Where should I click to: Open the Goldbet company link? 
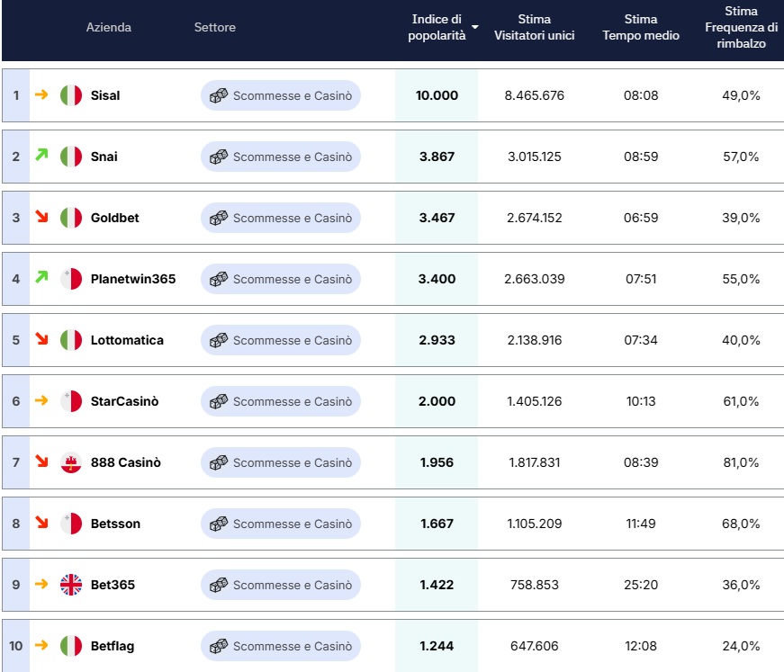pos(114,218)
